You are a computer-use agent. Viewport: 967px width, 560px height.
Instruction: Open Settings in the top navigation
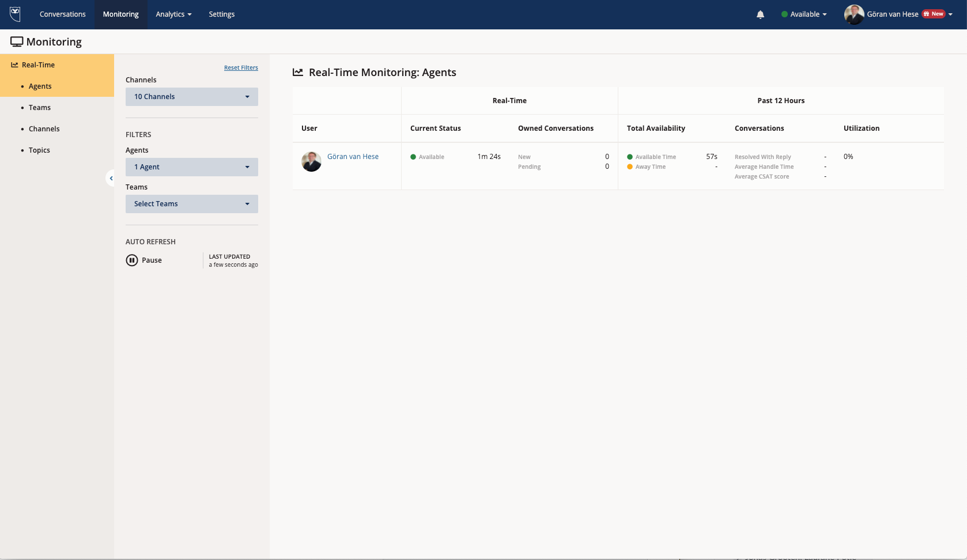[x=221, y=14]
